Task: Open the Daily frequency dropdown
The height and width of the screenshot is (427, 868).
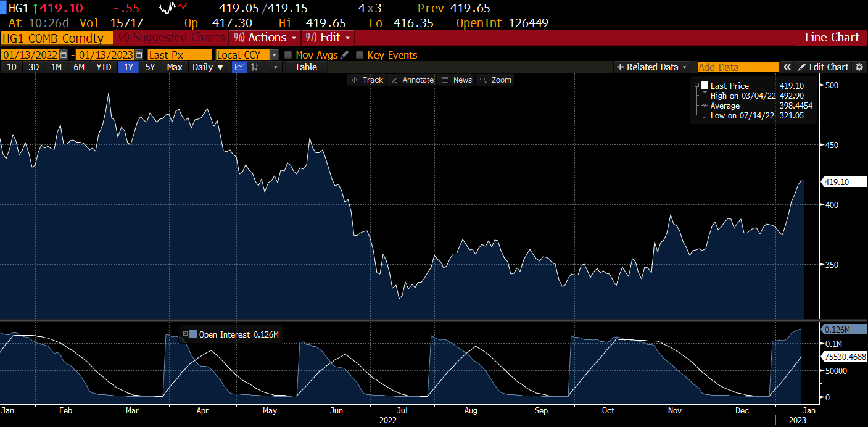Action: [208, 67]
